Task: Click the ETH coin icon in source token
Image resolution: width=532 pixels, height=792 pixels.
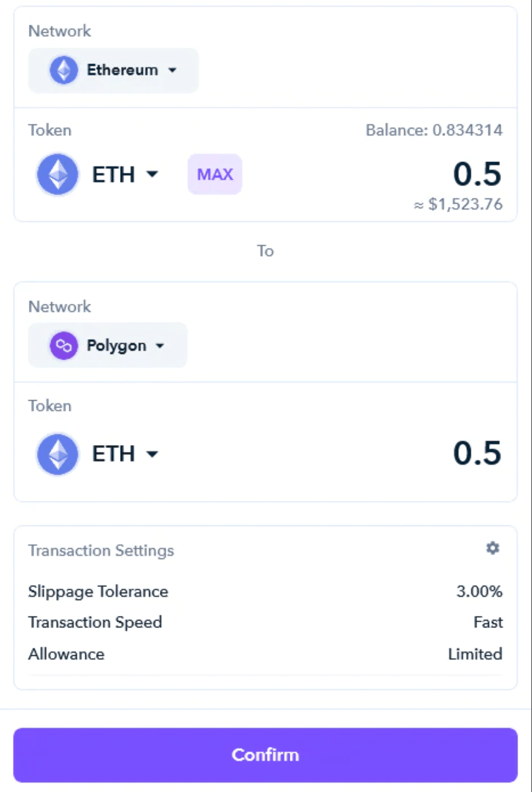Action: pos(57,174)
